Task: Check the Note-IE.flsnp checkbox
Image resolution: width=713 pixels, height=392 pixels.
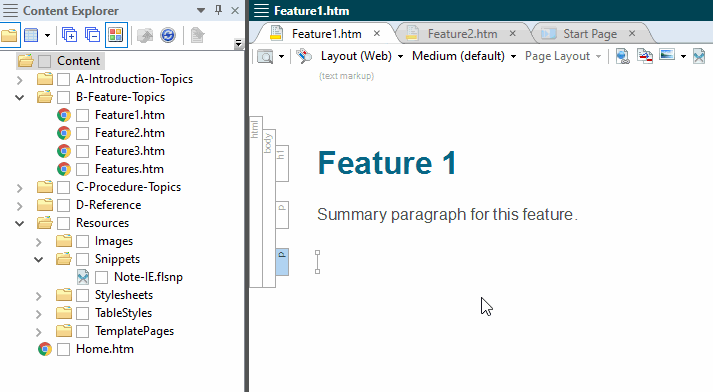Action: click(101, 277)
